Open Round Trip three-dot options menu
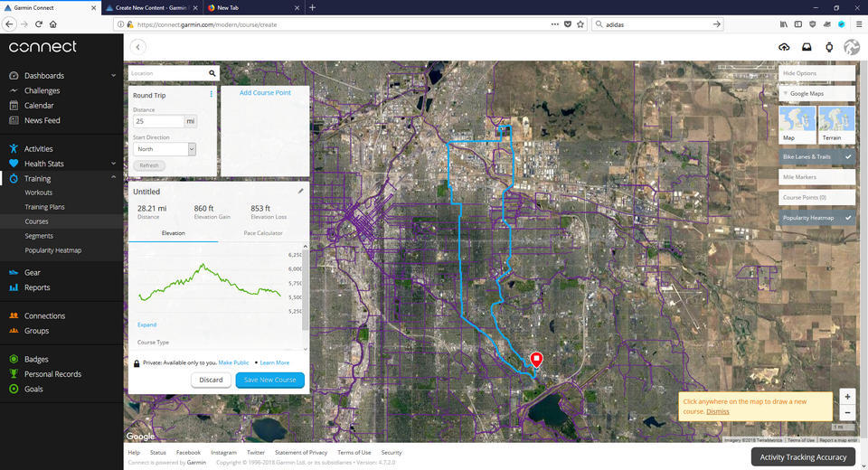Viewport: 868px width, 470px height. (x=212, y=94)
